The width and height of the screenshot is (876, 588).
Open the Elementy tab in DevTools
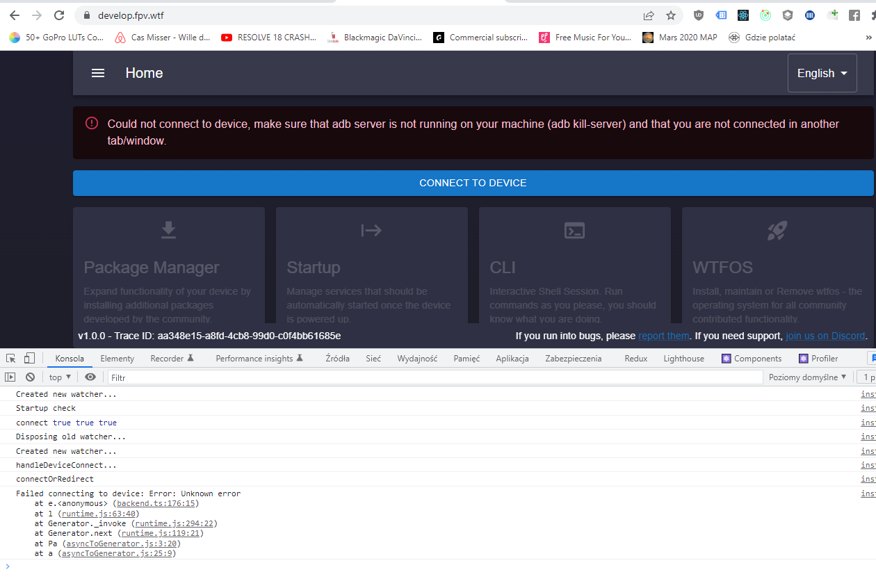point(117,358)
